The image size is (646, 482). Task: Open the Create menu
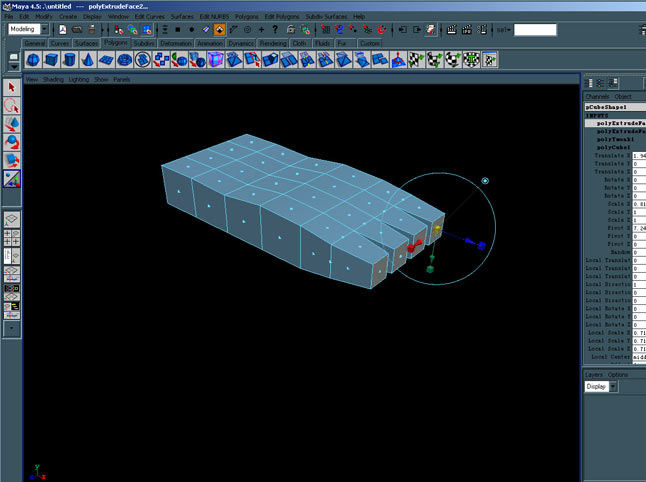(x=68, y=16)
